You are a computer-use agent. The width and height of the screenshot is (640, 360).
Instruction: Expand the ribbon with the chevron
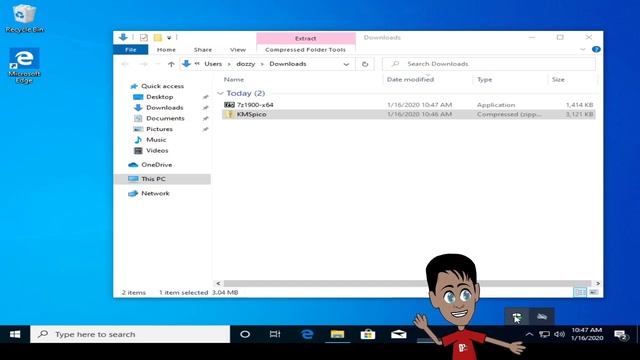coord(582,49)
